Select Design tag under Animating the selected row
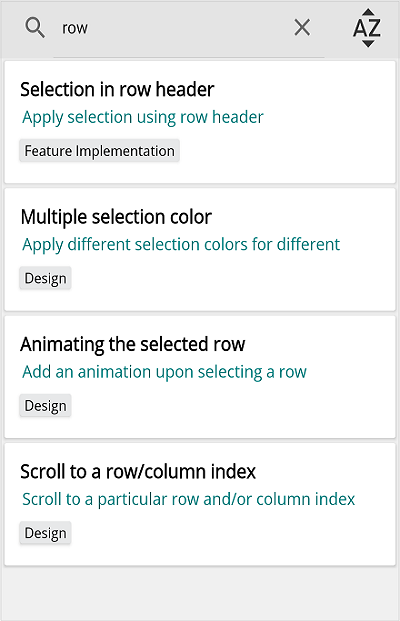 tap(45, 406)
